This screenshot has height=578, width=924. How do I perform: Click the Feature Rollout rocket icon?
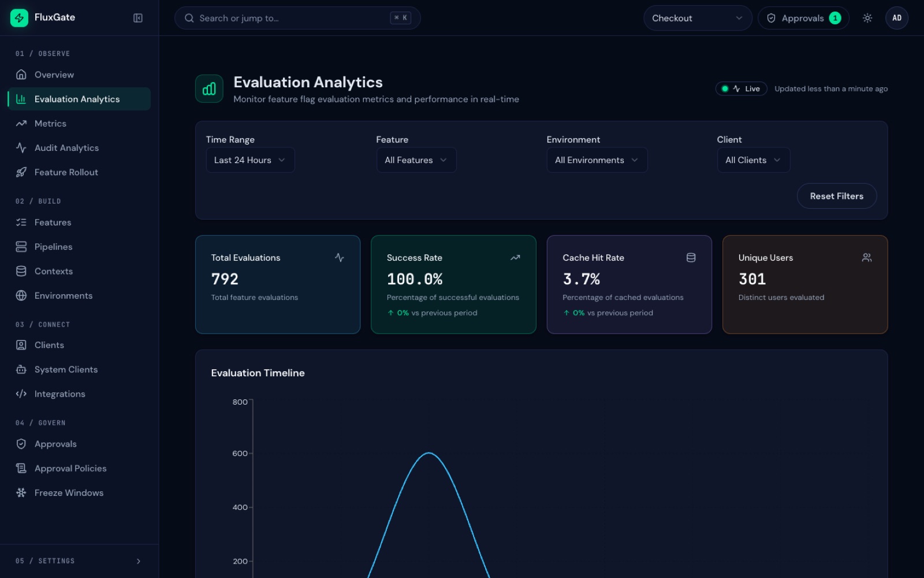(x=21, y=172)
